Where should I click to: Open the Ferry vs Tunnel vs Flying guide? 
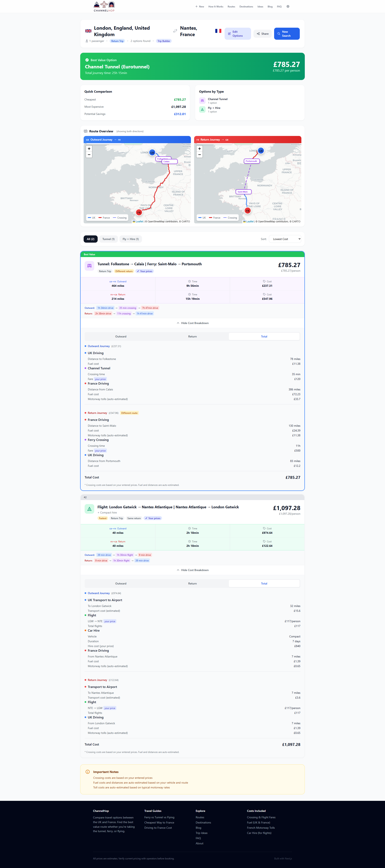coord(159,817)
